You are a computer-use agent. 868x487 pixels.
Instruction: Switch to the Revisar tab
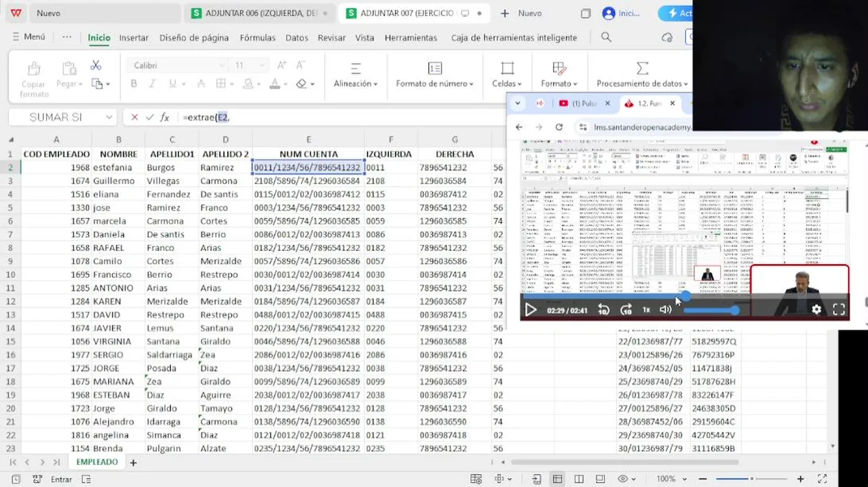tap(332, 38)
